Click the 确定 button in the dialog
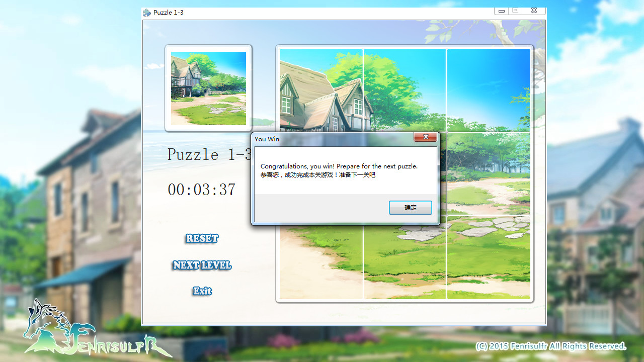644x362 pixels. point(410,208)
